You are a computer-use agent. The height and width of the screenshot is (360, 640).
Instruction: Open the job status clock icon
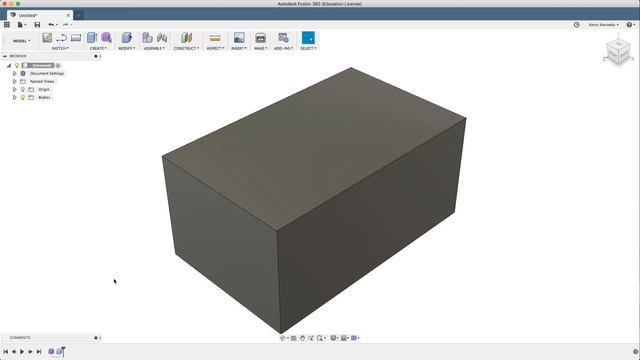(576, 25)
